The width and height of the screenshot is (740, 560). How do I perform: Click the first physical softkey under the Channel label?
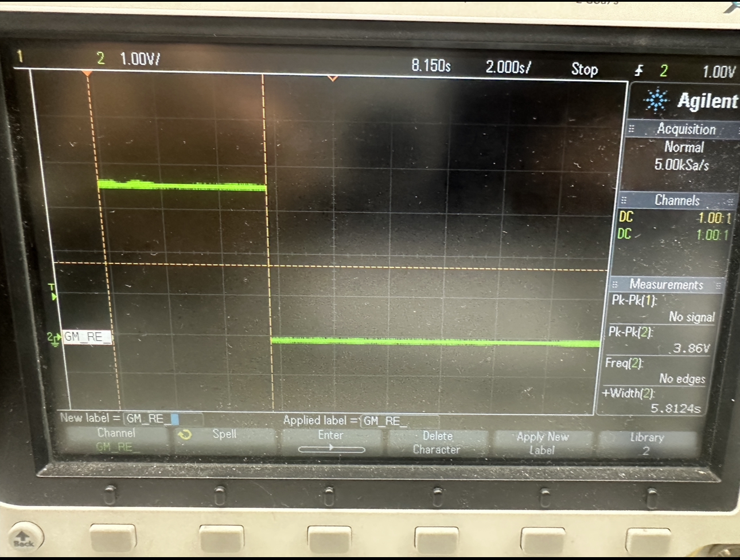[113, 538]
